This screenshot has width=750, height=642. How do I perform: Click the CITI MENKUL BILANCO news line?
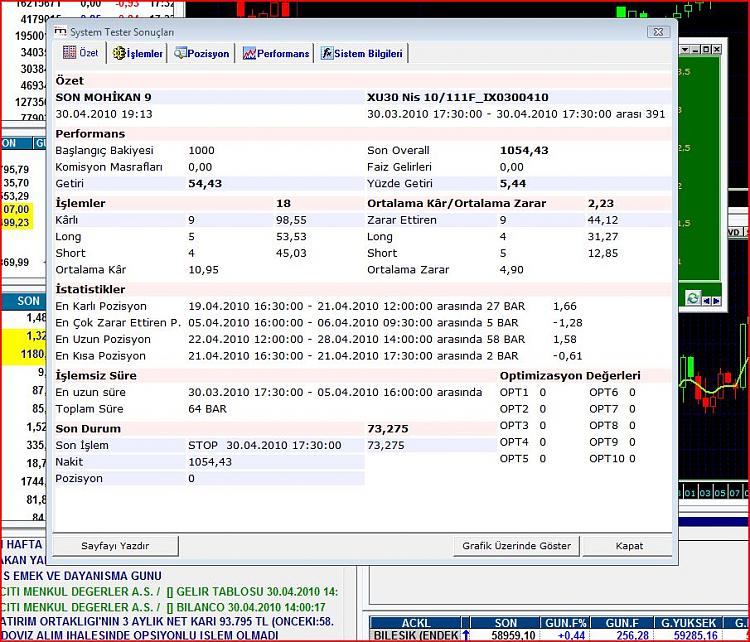click(x=163, y=607)
